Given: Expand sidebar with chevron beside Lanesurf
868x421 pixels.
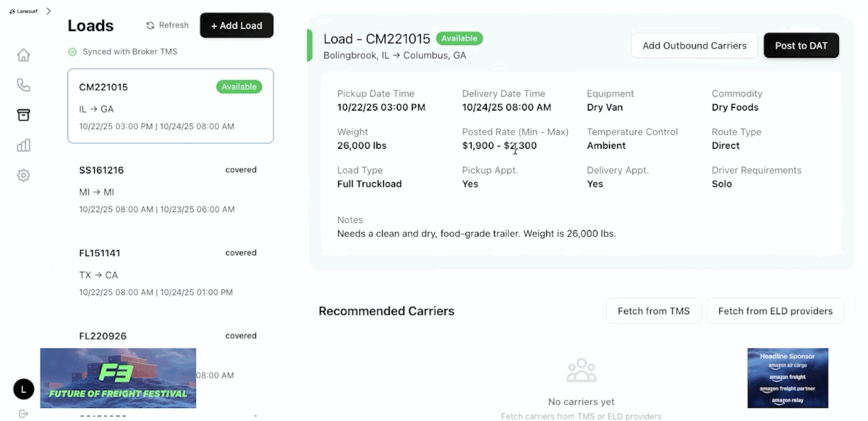Looking at the screenshot, I should click(48, 11).
